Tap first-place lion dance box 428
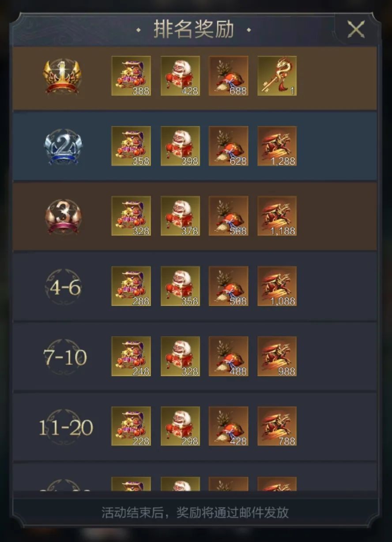 point(180,76)
